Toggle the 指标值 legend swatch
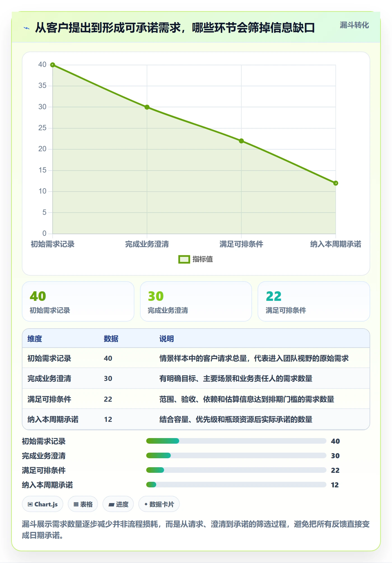The height and width of the screenshot is (563, 392). coord(184,259)
